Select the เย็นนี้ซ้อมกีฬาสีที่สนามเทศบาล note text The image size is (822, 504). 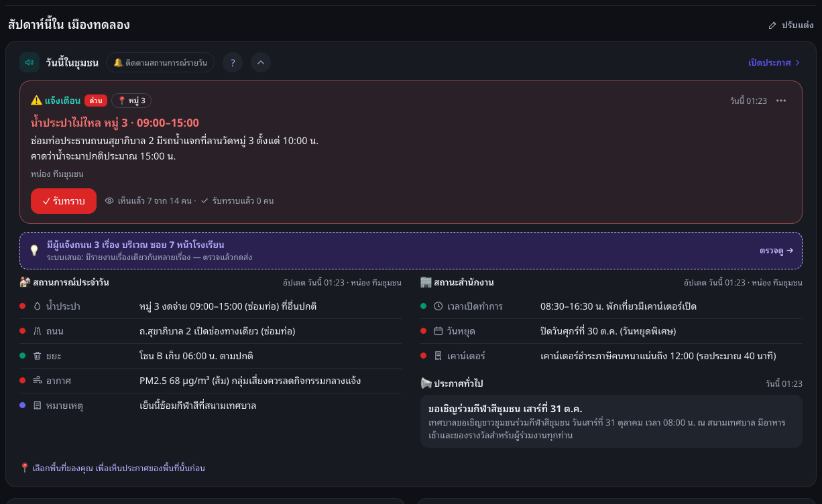198,405
